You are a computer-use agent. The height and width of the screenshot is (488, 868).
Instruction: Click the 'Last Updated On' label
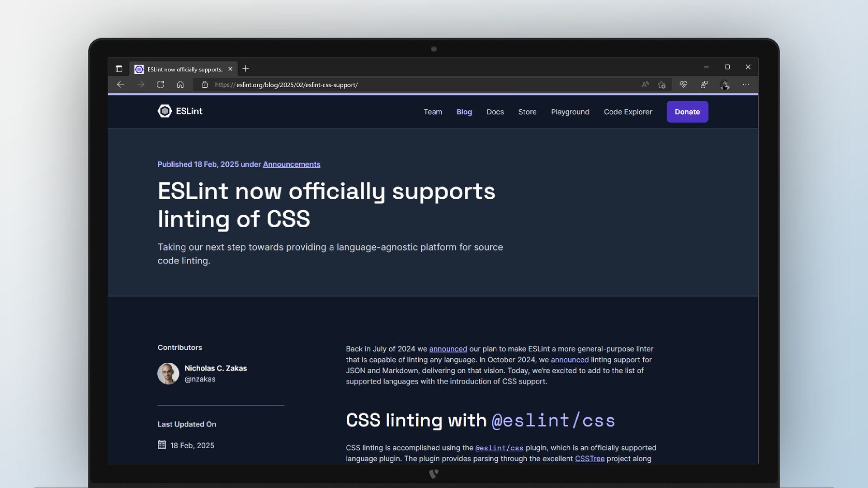pos(187,424)
